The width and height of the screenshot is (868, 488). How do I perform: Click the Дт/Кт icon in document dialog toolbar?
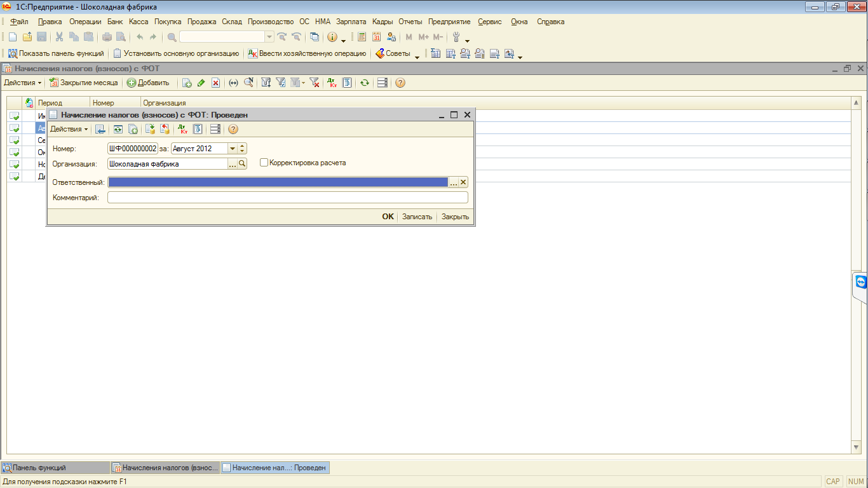pyautogui.click(x=182, y=129)
